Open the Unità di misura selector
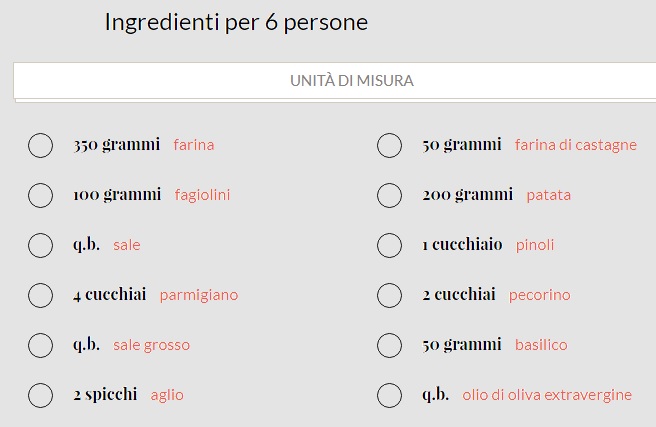The image size is (656, 427). (x=335, y=81)
